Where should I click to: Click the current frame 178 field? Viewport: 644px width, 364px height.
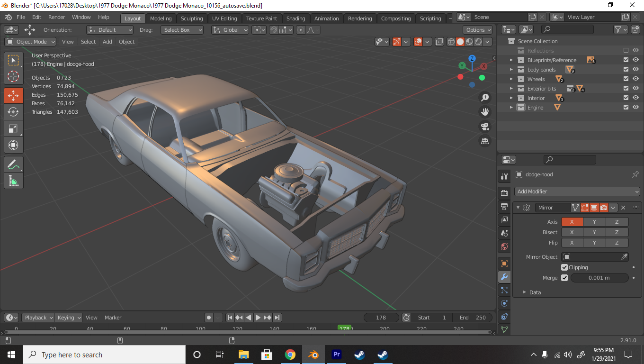[x=381, y=318]
